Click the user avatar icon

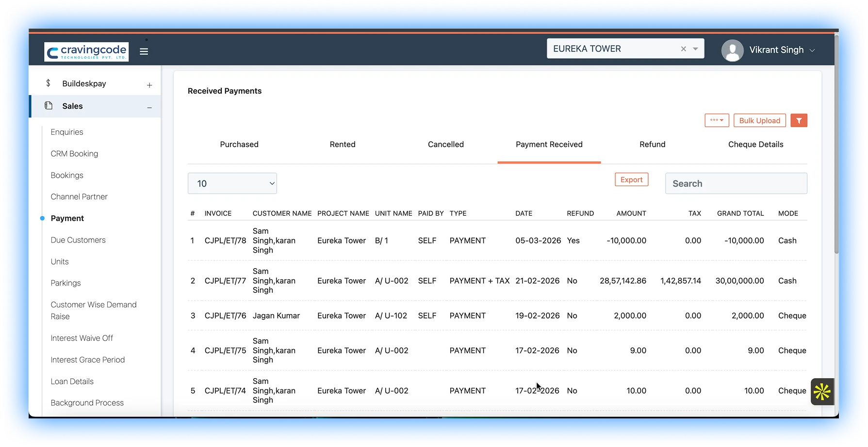[732, 50]
